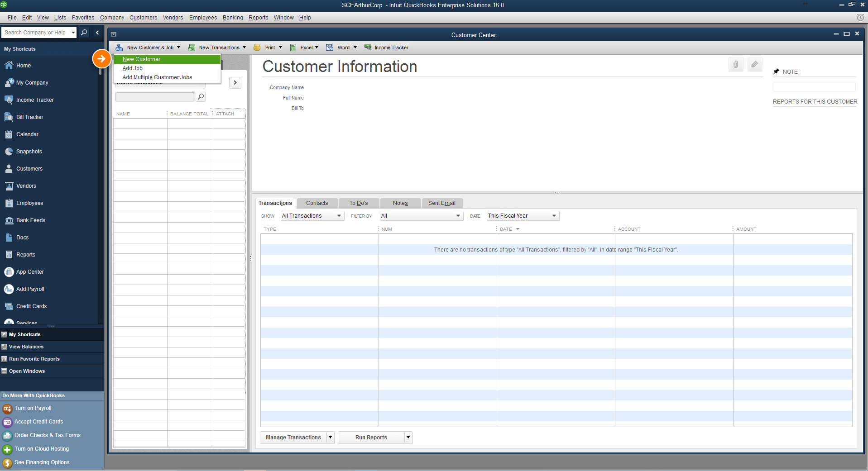
Task: Click Open Windows in sidebar
Action: click(x=52, y=371)
